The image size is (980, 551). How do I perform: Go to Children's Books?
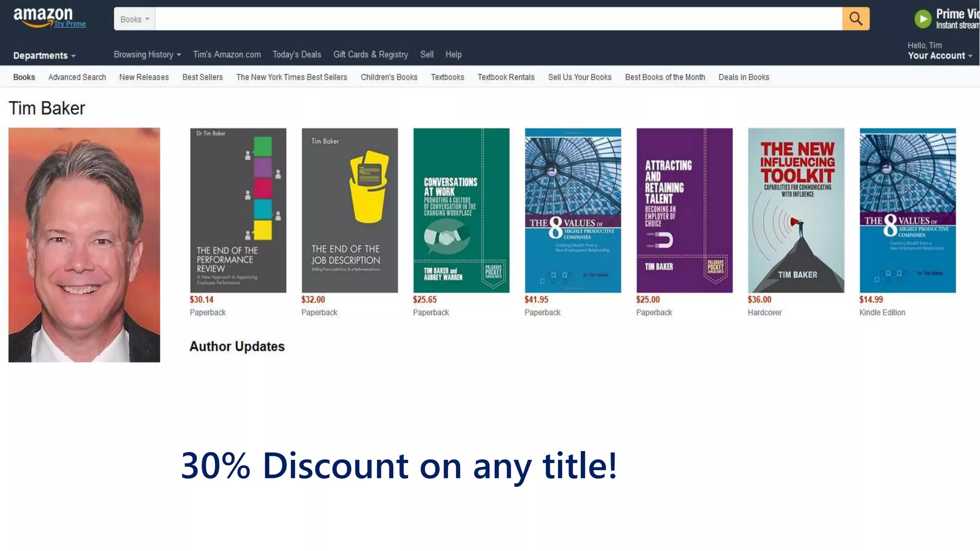tap(389, 77)
